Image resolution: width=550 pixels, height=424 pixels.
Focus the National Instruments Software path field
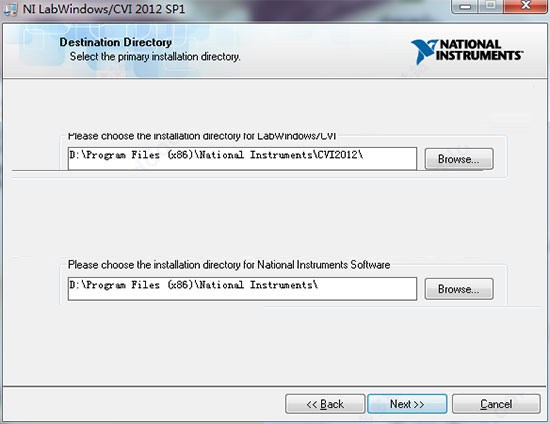[242, 289]
